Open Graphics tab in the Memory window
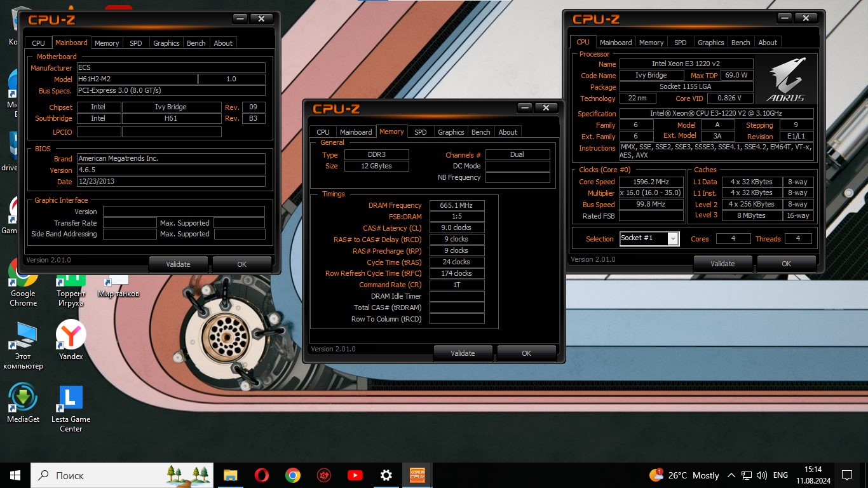Screen dimensions: 868x488 pyautogui.click(x=451, y=132)
